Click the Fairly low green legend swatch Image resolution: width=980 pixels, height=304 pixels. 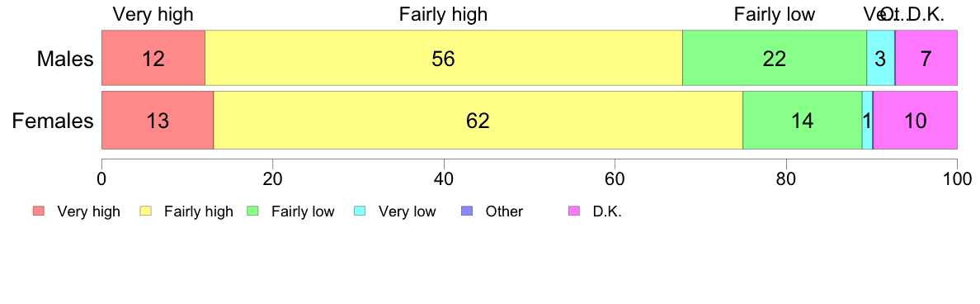pyautogui.click(x=253, y=211)
